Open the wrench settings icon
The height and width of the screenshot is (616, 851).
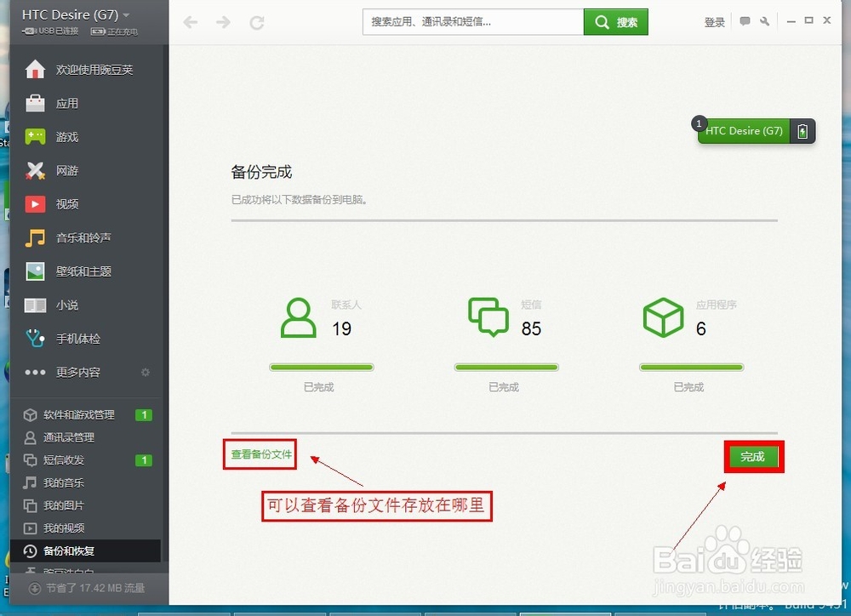(x=765, y=21)
